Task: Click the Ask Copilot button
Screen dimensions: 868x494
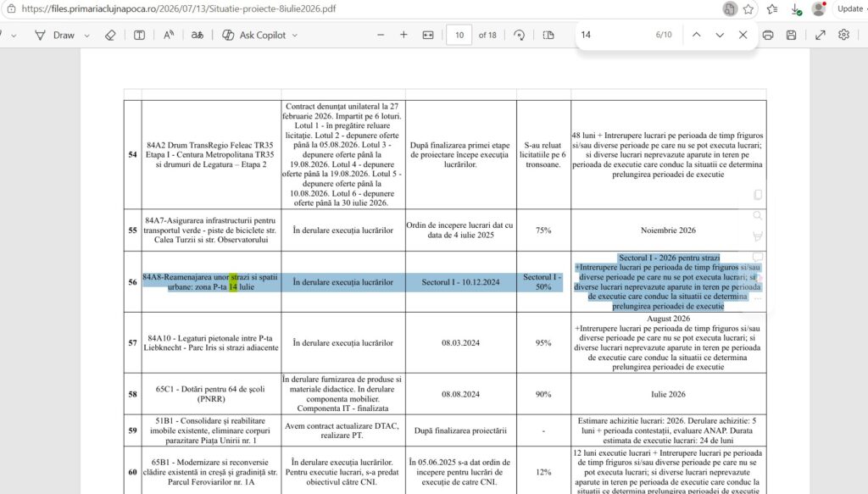Action: point(254,36)
